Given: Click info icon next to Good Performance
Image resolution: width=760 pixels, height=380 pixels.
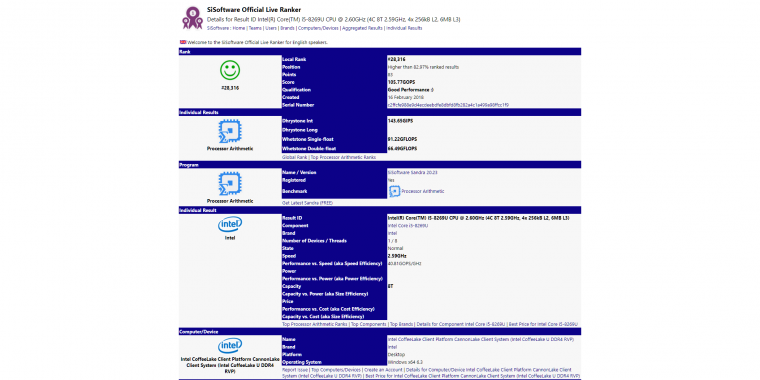Looking at the screenshot, I should coord(432,90).
